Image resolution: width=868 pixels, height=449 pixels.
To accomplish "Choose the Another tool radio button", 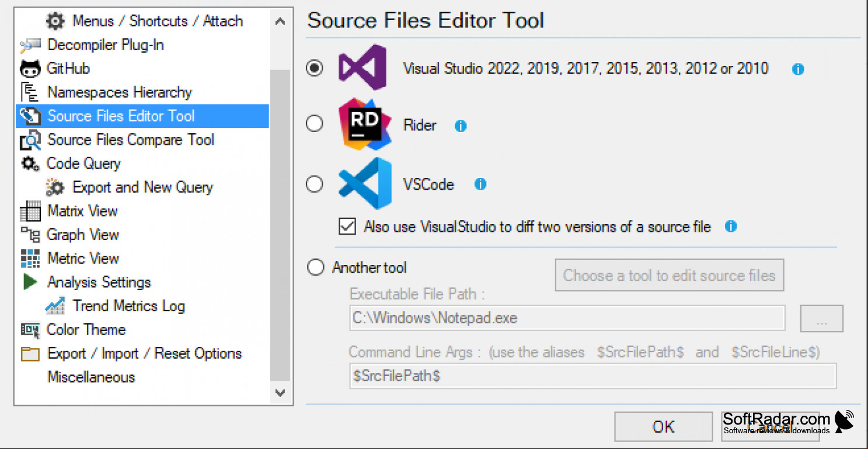I will pyautogui.click(x=315, y=267).
